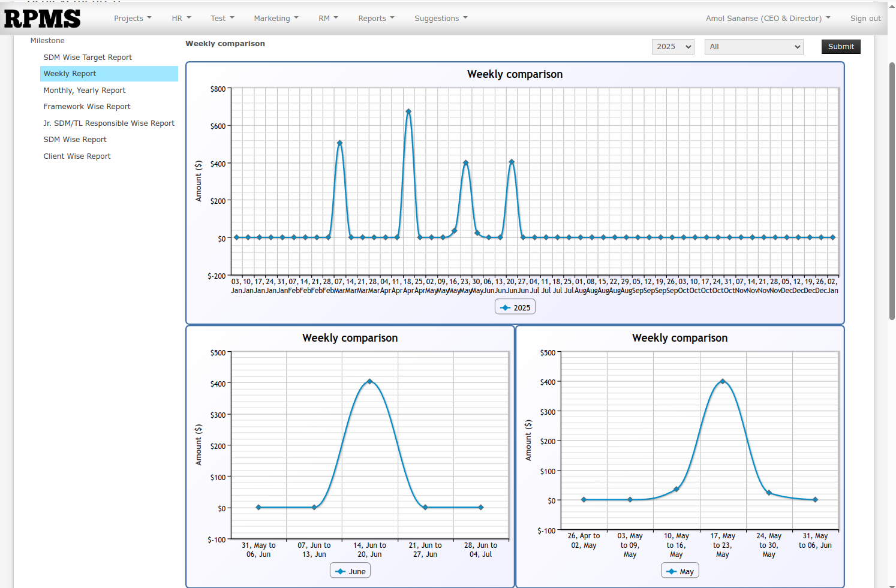Open Client Wise Report

point(77,156)
